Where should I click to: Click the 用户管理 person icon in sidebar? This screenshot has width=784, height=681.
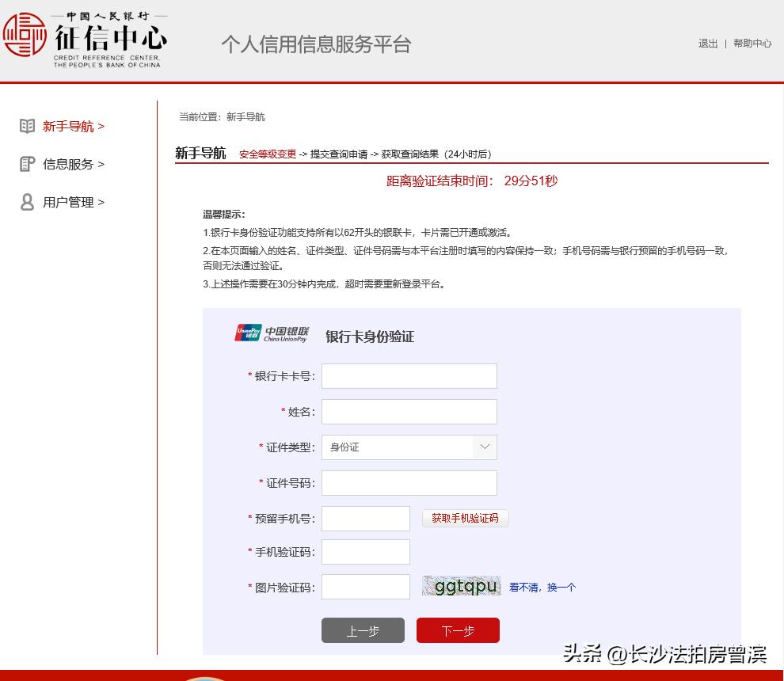point(27,202)
